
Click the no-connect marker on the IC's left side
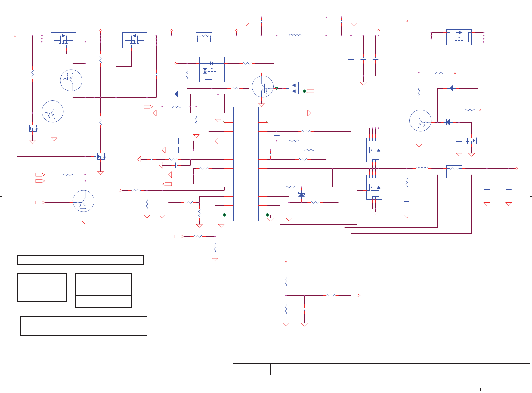pyautogui.click(x=225, y=123)
